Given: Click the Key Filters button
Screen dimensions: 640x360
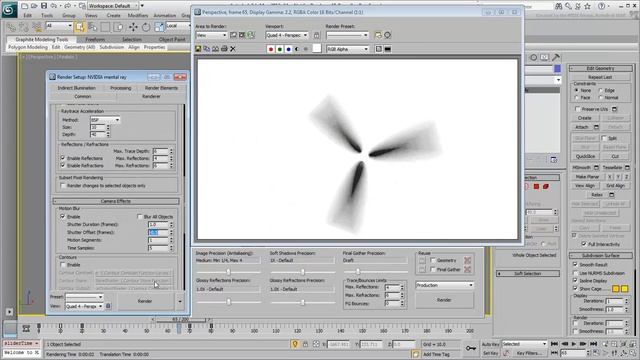Looking at the screenshot, I should pyautogui.click(x=529, y=353).
